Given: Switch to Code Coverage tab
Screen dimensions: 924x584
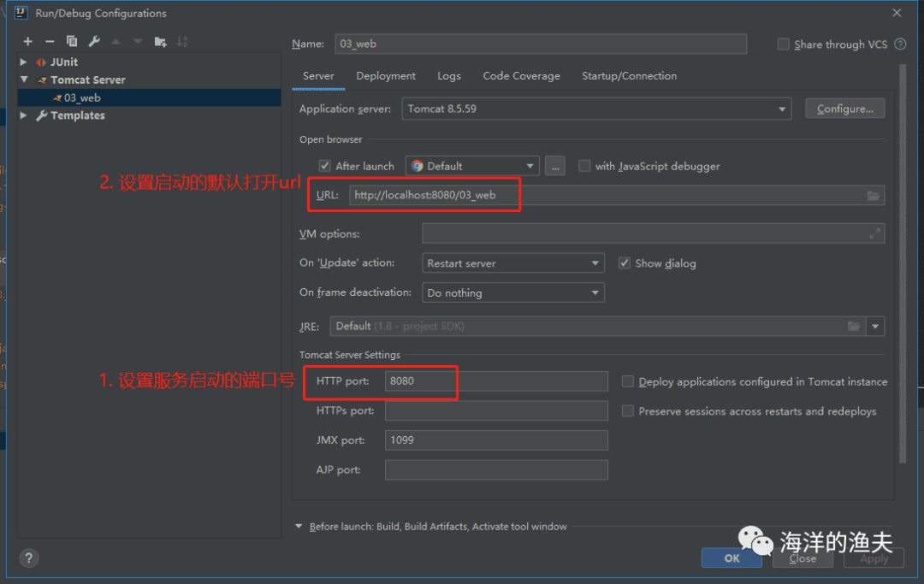Looking at the screenshot, I should click(522, 76).
